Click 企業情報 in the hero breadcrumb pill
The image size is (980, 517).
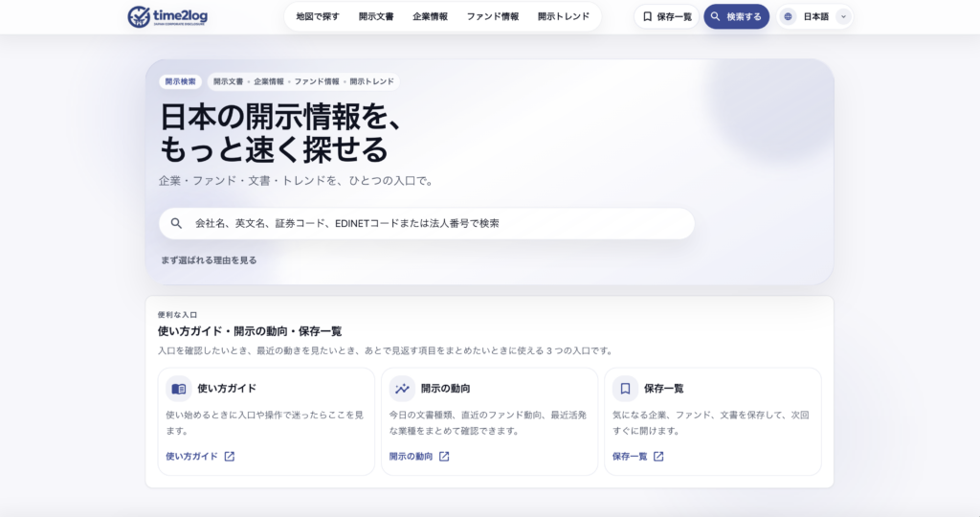pyautogui.click(x=269, y=82)
